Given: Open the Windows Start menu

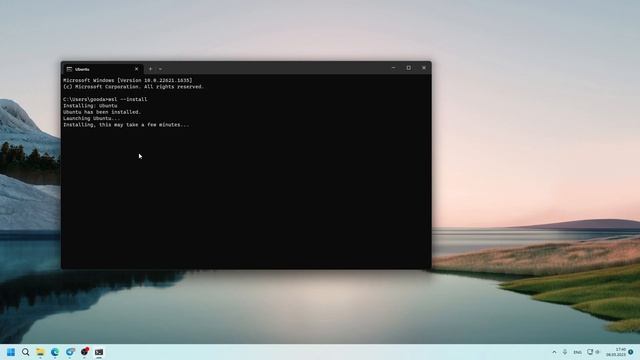Looking at the screenshot, I should pyautogui.click(x=11, y=352).
